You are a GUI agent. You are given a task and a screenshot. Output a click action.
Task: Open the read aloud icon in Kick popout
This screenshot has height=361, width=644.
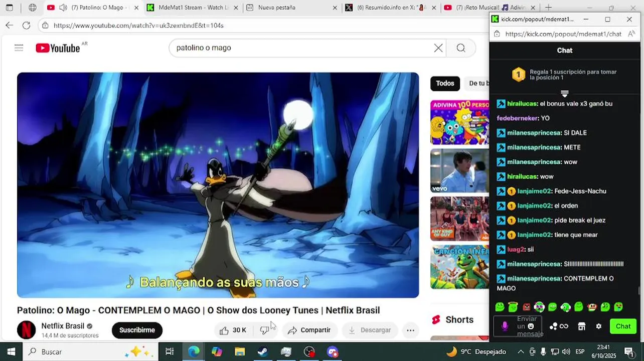click(x=631, y=34)
